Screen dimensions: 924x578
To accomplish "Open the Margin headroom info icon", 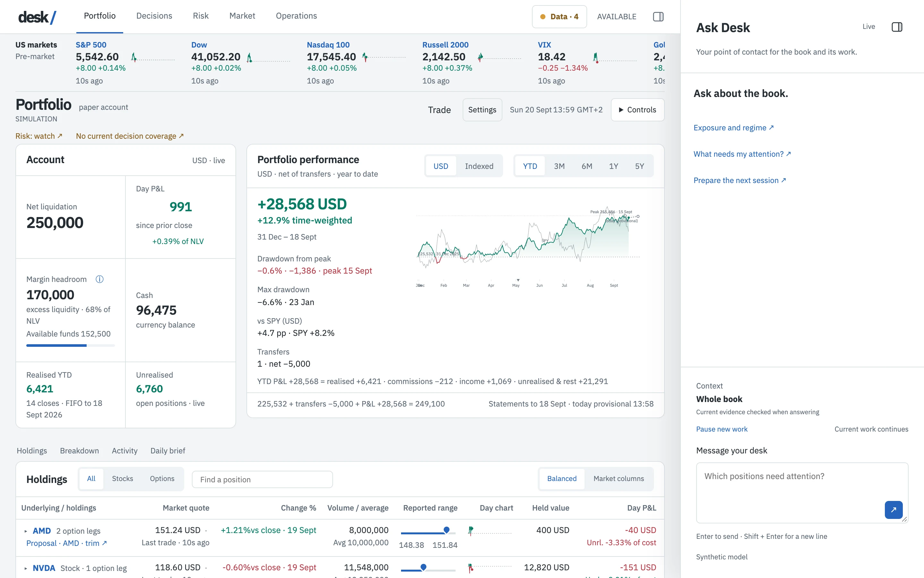I will (99, 279).
